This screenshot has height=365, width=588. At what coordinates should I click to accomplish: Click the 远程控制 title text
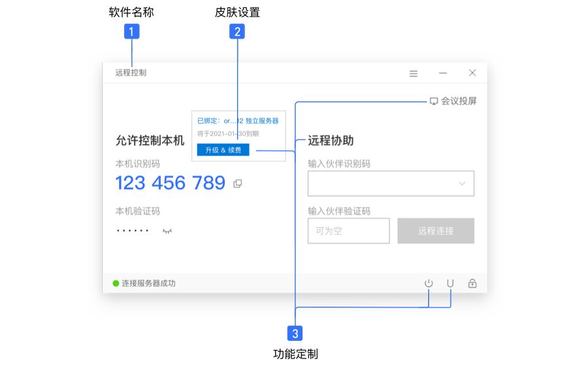(131, 72)
